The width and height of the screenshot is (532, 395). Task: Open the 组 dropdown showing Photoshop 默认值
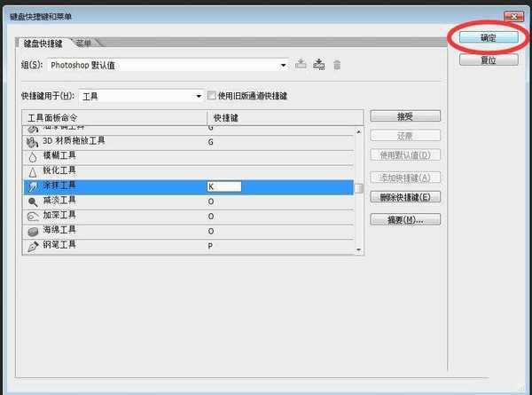tap(168, 65)
